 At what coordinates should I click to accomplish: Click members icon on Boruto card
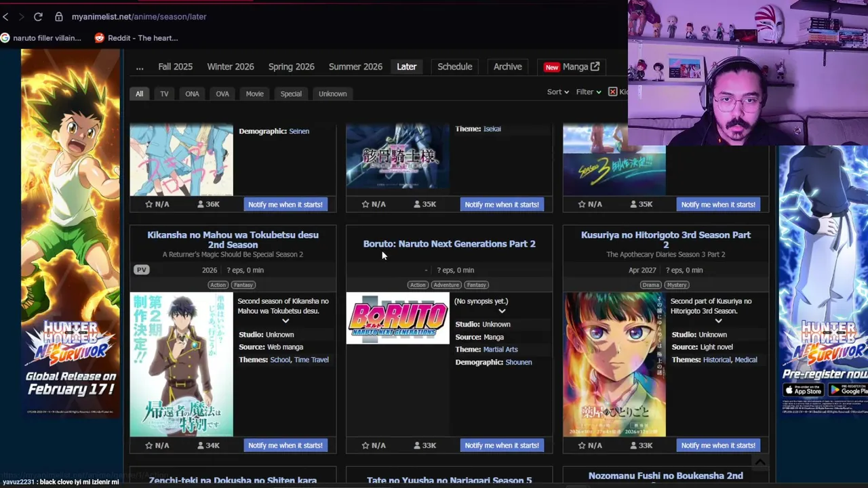[x=417, y=445]
